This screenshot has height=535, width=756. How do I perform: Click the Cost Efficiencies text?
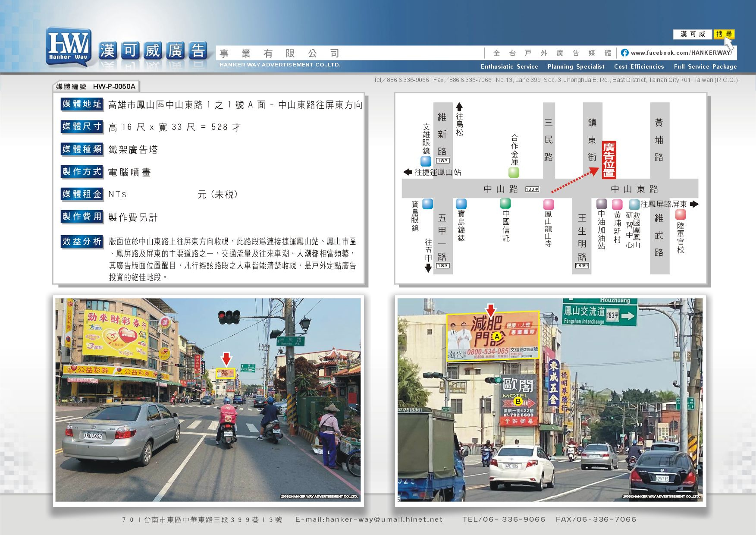[639, 66]
